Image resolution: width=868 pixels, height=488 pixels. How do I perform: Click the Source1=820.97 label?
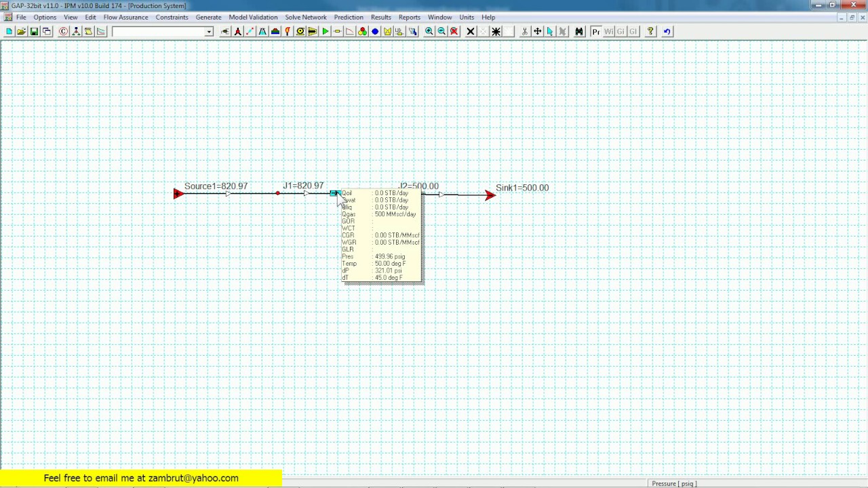pyautogui.click(x=216, y=186)
